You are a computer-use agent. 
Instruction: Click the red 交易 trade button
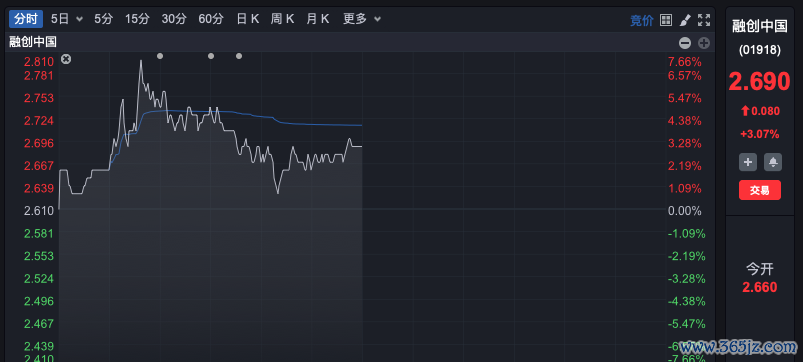coord(759,190)
